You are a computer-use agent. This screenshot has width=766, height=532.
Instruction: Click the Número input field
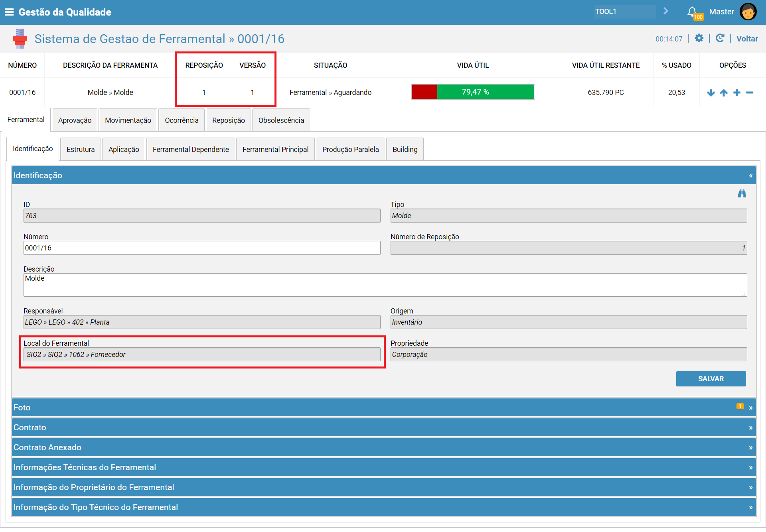click(202, 248)
